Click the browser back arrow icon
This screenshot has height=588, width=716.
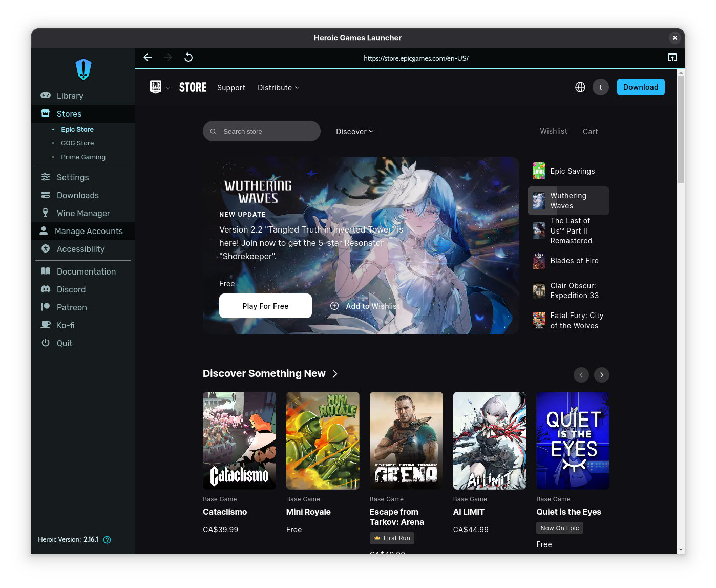[148, 57]
